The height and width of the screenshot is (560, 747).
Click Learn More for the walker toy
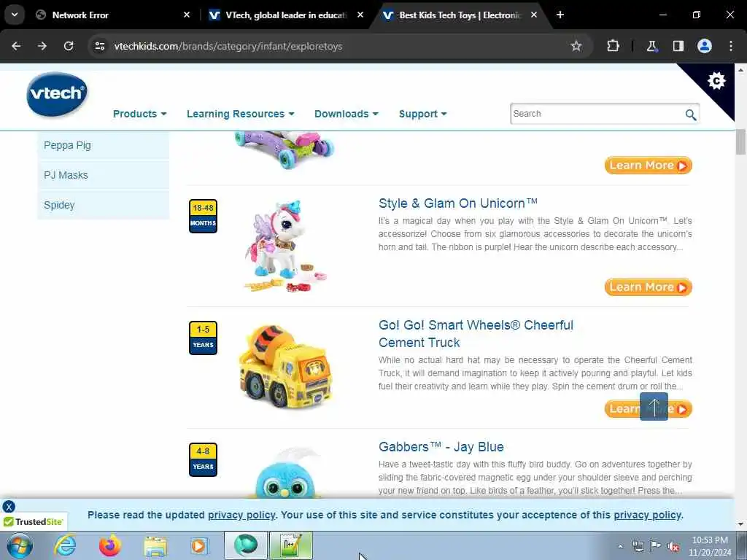coord(648,166)
